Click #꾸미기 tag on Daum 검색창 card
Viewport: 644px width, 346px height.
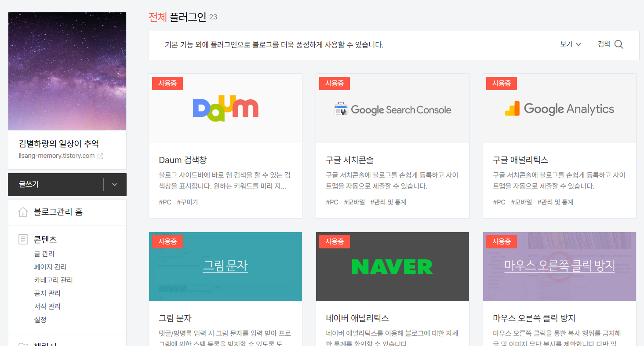[187, 202]
